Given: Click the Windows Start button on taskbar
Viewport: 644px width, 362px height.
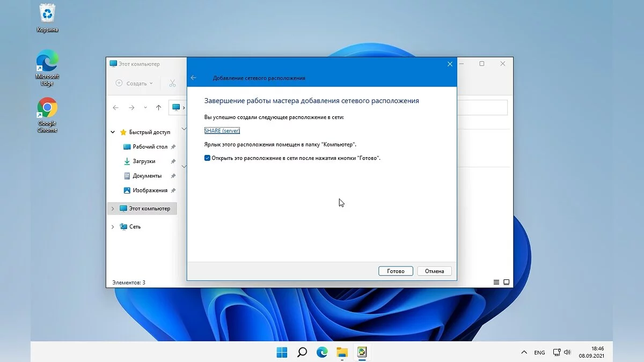Looking at the screenshot, I should tap(282, 352).
